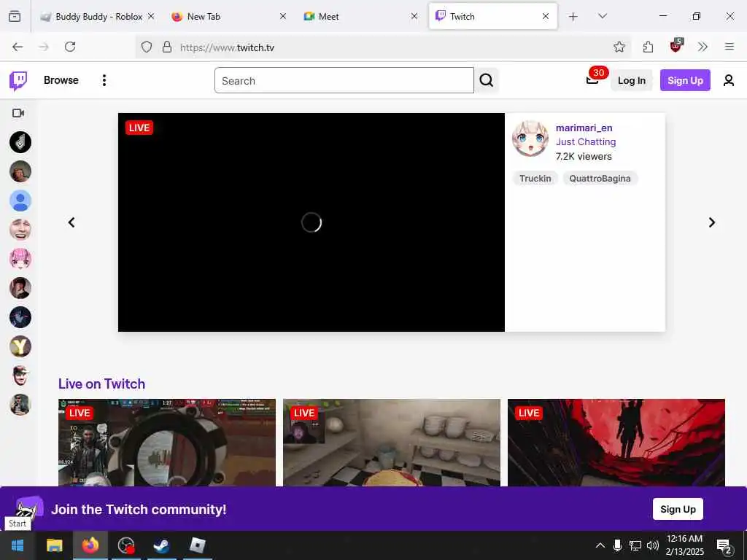Open the Browse page

(61, 80)
